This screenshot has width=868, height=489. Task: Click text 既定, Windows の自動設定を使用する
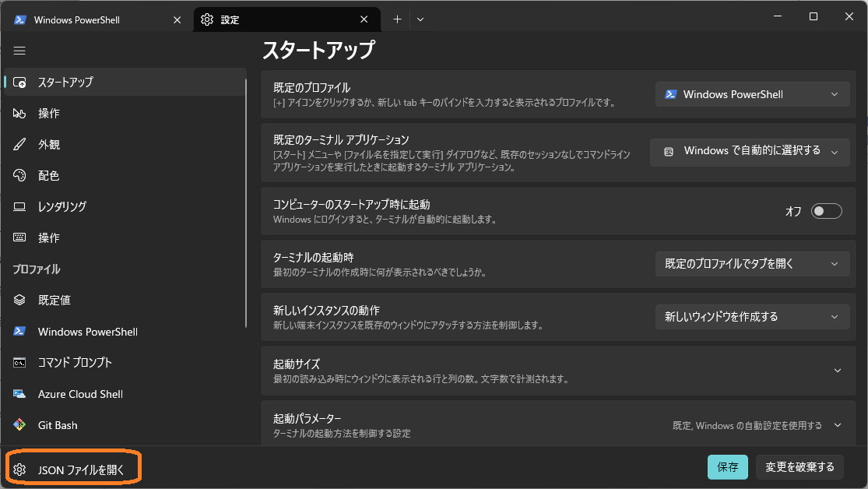[x=747, y=425]
